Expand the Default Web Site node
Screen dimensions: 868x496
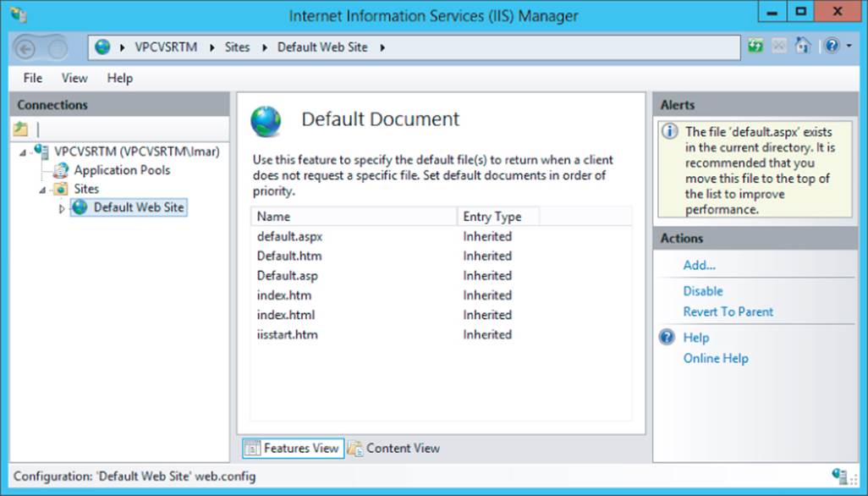coord(62,209)
